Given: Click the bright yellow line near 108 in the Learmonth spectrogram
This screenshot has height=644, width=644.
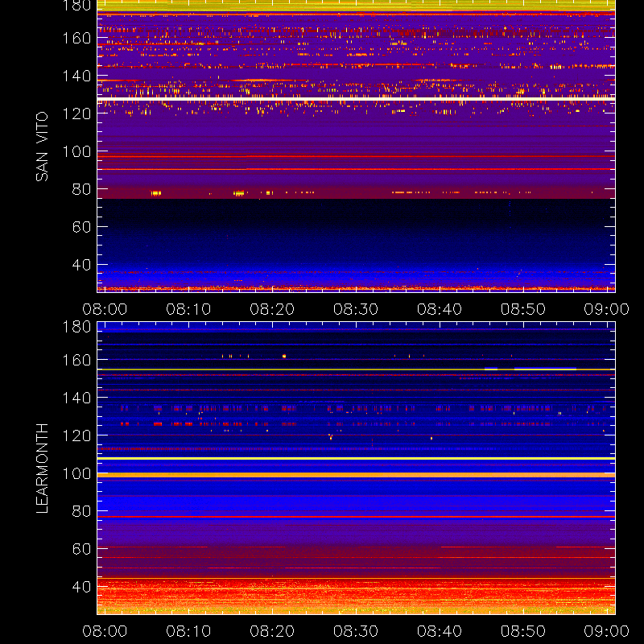Looking at the screenshot, I should tap(356, 458).
